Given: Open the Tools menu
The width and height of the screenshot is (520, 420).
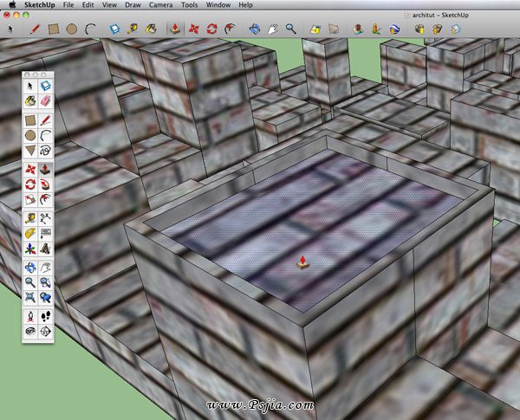Looking at the screenshot, I should pos(191,5).
